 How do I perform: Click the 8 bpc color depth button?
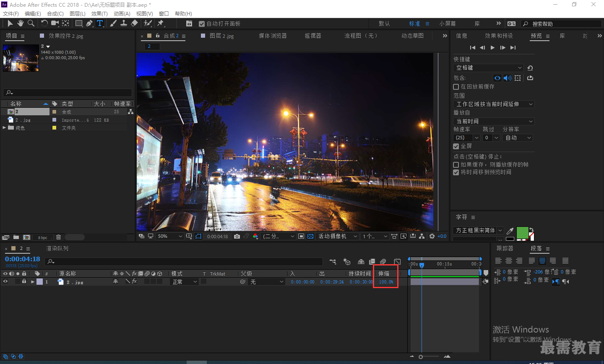[x=42, y=237]
